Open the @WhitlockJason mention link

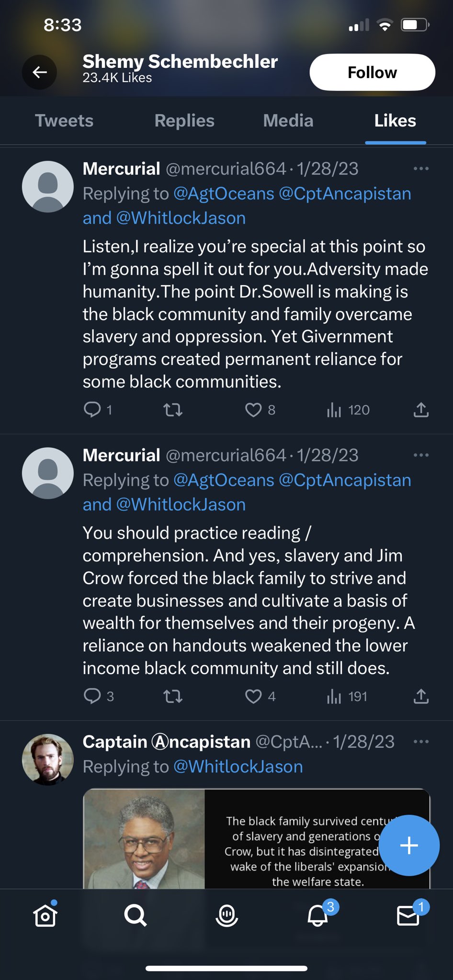(238, 767)
